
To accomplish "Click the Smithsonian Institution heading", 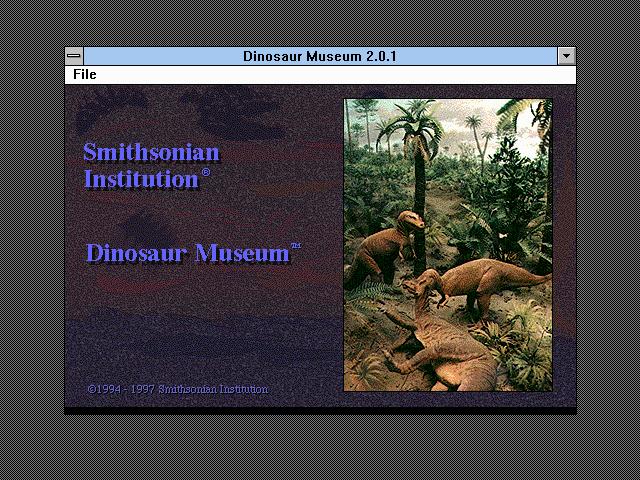I will [x=151, y=166].
